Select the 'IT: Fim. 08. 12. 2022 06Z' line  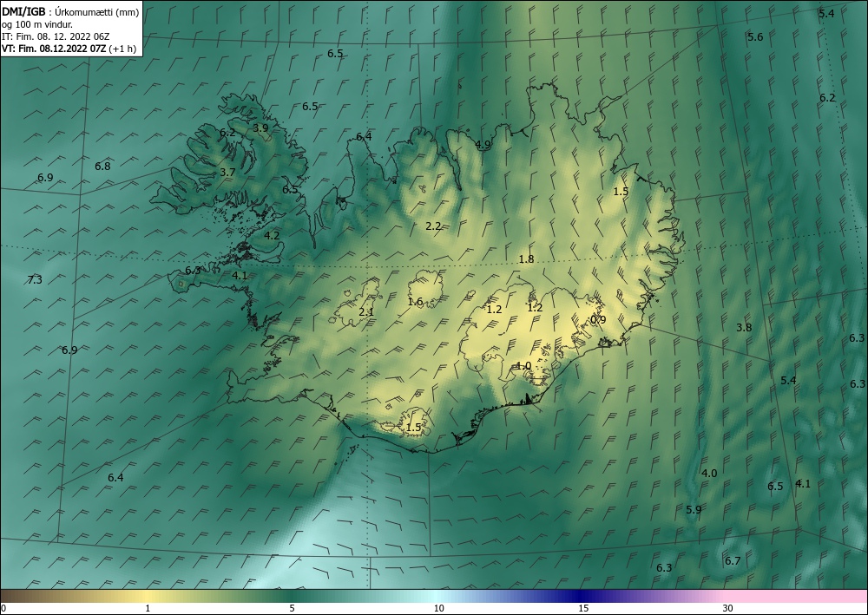56,36
